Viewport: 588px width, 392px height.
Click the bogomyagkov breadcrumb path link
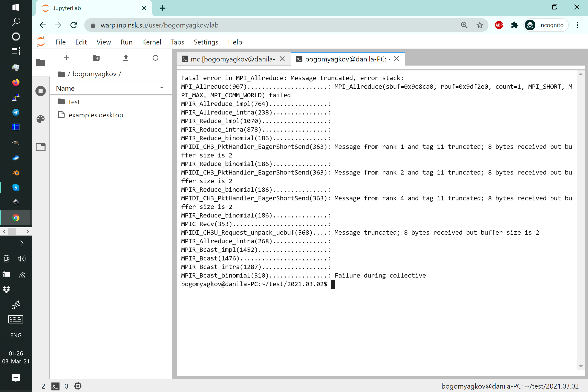94,74
